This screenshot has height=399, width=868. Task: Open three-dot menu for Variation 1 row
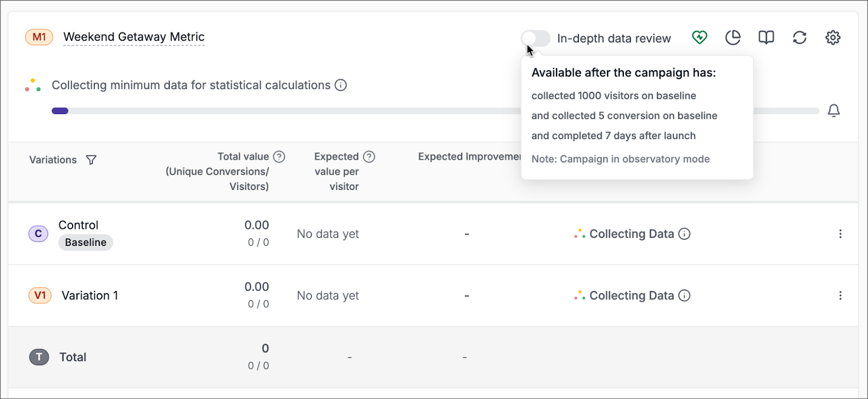click(x=840, y=295)
